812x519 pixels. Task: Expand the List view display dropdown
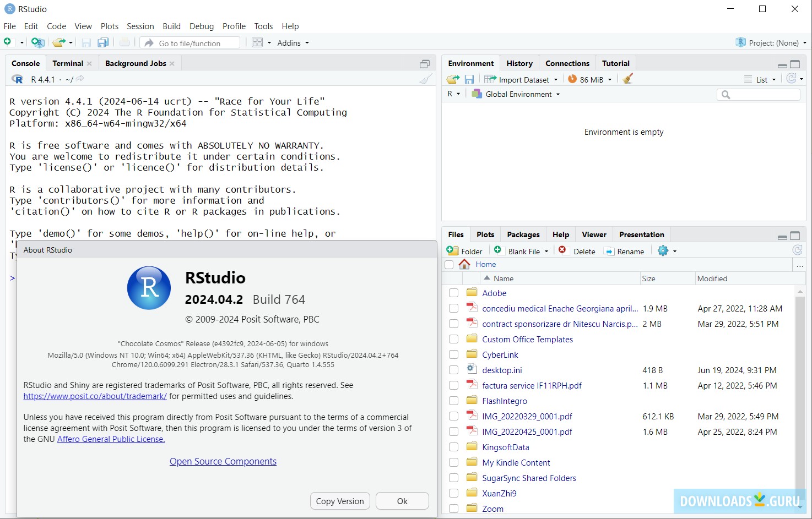tap(765, 79)
